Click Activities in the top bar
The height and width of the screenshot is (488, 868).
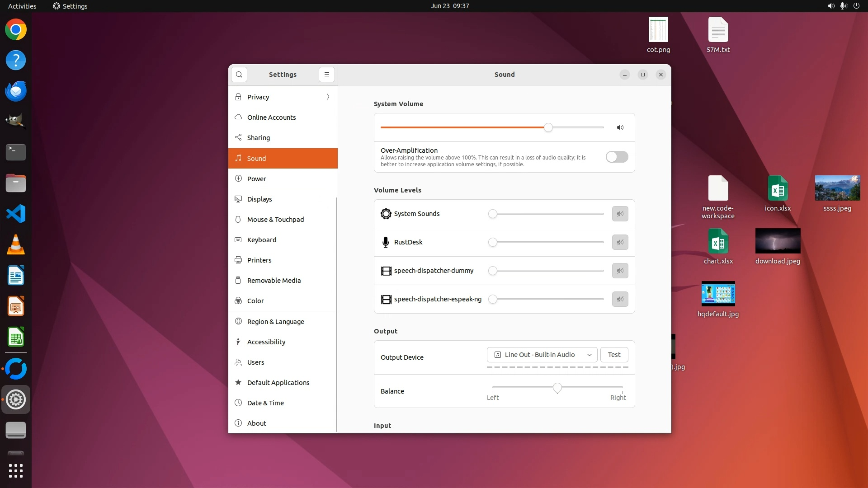(22, 6)
